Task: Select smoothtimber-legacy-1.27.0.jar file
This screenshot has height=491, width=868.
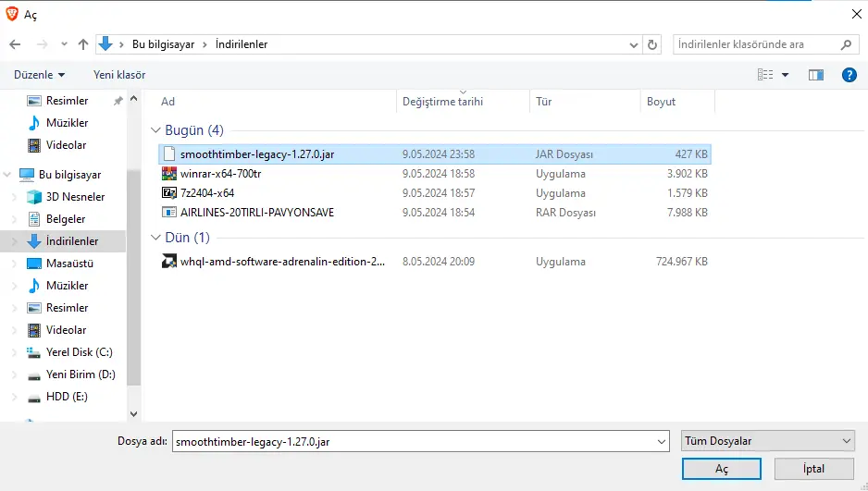Action: pyautogui.click(x=435, y=154)
